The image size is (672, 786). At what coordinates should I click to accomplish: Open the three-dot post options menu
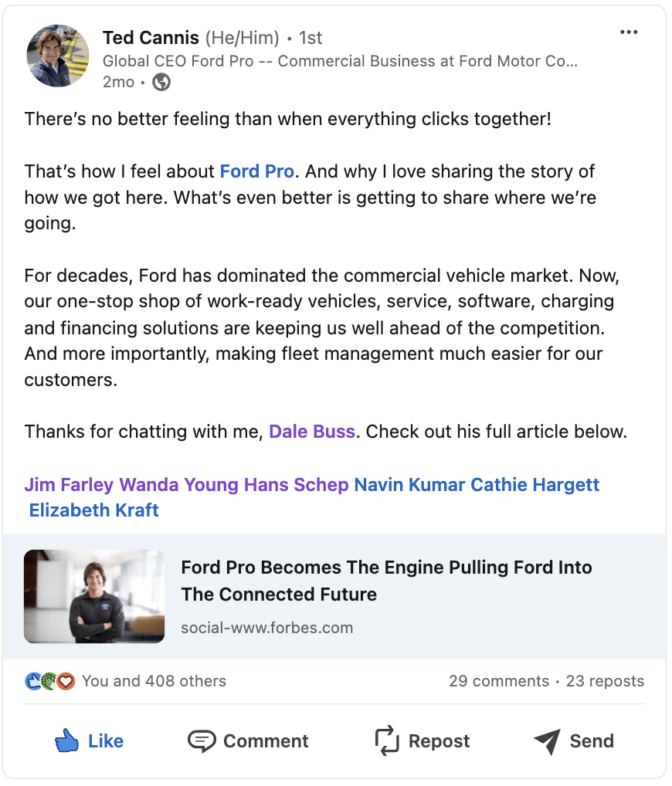[x=629, y=32]
